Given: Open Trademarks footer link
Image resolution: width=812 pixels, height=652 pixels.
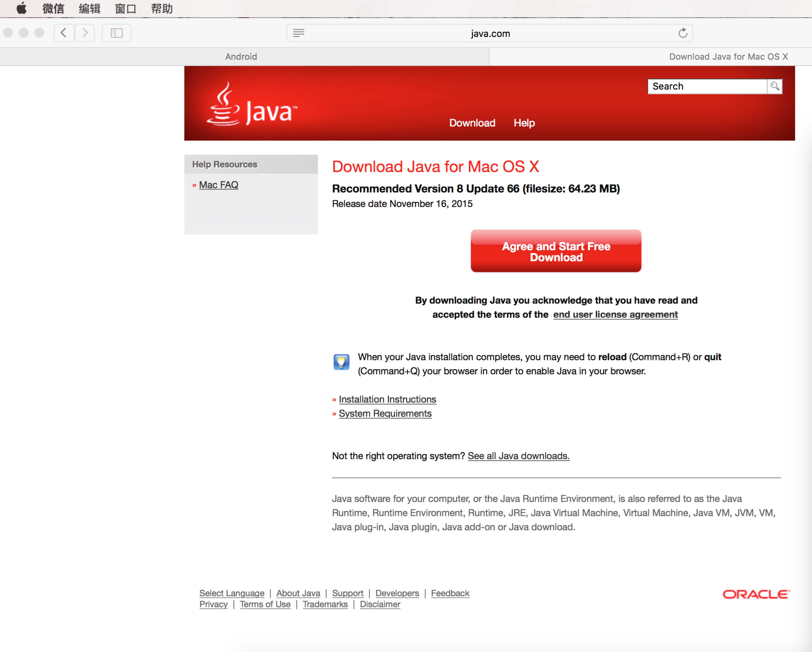Looking at the screenshot, I should (x=325, y=604).
